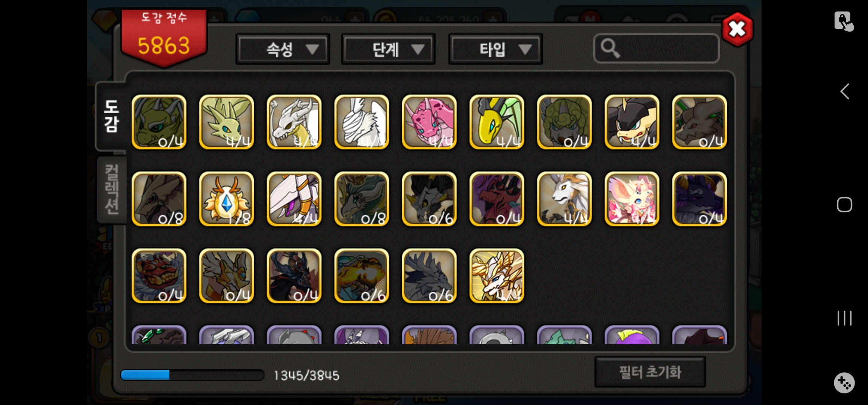This screenshot has height=405, width=868.
Task: Close the dragon encyclopedia window
Action: pos(737,29)
